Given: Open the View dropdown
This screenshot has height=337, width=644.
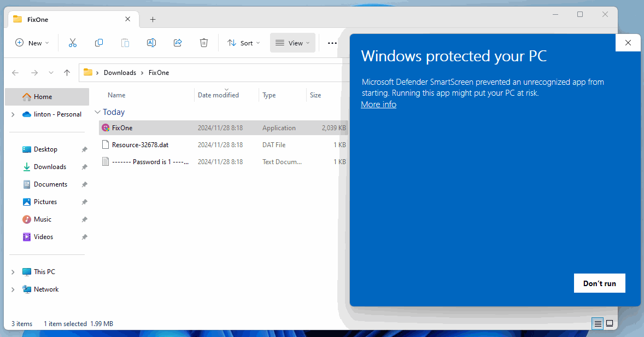Looking at the screenshot, I should point(292,43).
